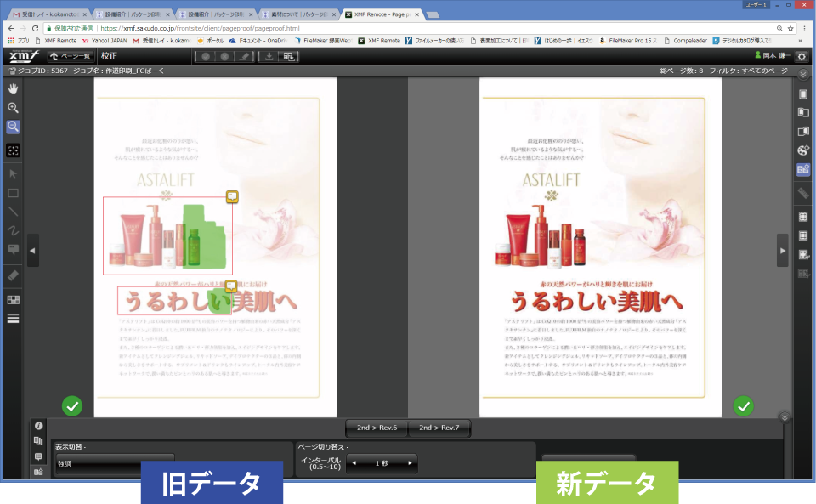
Task: Click the browser address bar URL
Action: tap(200, 29)
